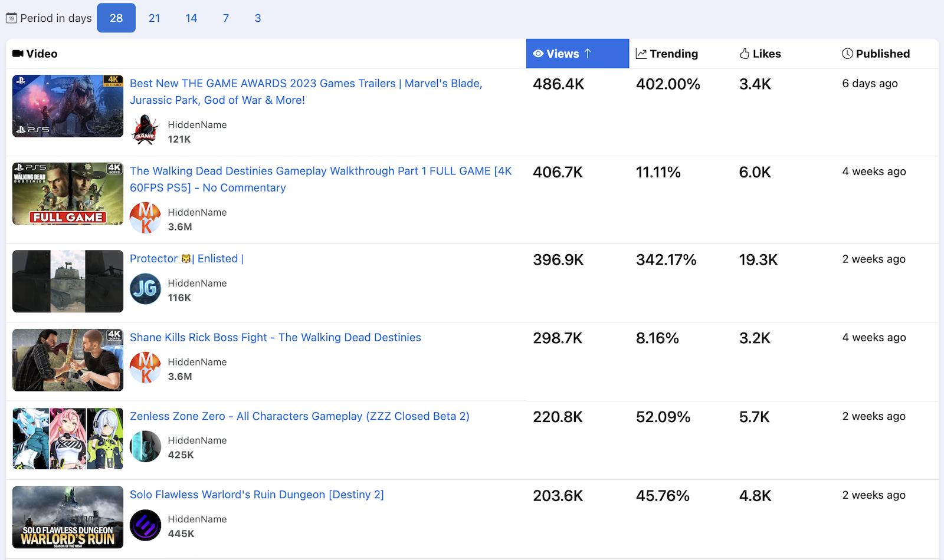Click the 52.09% trending value

coord(663,417)
